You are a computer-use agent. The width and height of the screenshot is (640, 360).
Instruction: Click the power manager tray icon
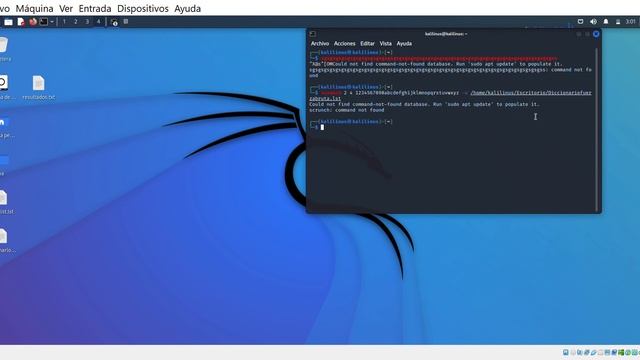click(x=618, y=22)
